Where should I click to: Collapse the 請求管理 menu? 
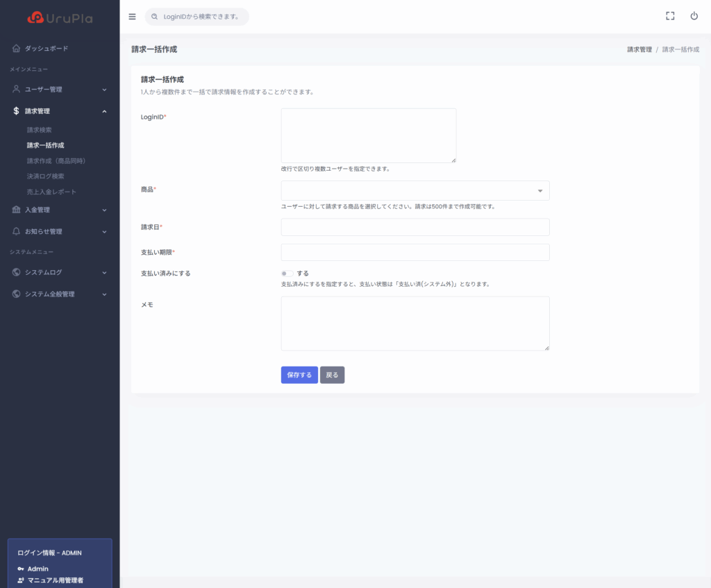(59, 111)
